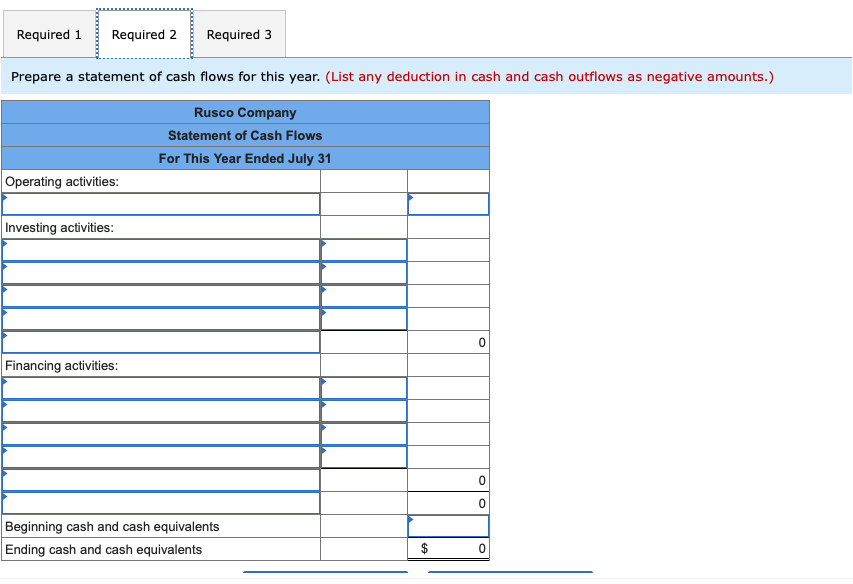Screen dimensions: 853x584
Task: Open the first line-item dropdown under Financing activities
Action: tap(161, 388)
